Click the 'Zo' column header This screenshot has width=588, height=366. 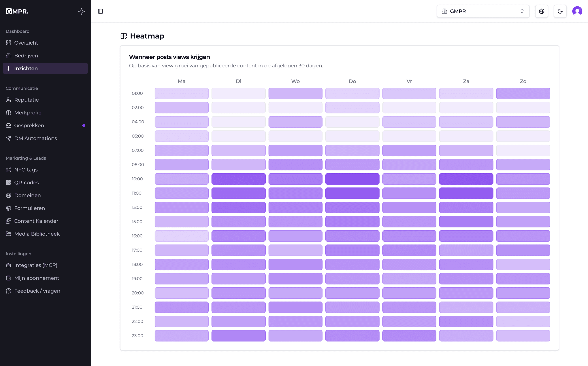click(x=523, y=81)
